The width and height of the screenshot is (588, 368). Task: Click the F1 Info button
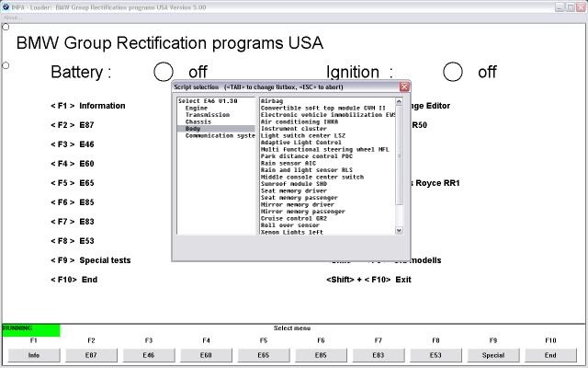[34, 355]
